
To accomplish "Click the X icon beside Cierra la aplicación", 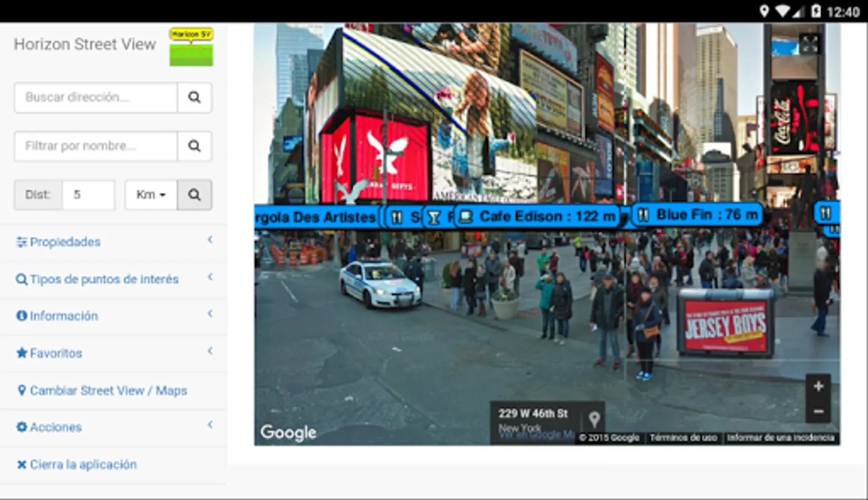I will pos(22,464).
